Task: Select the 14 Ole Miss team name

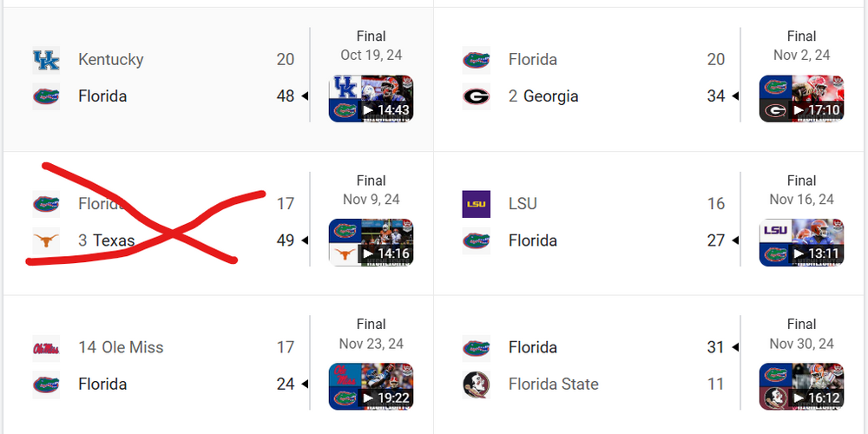Action: tap(121, 348)
